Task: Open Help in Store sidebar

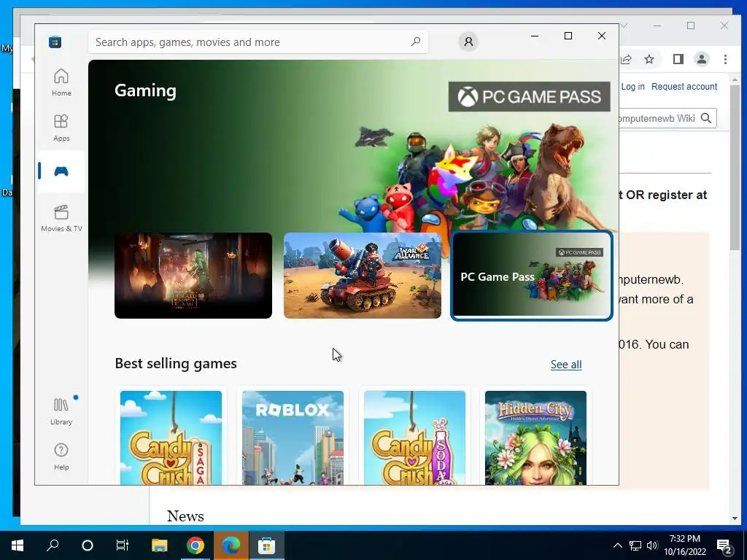Action: tap(61, 456)
